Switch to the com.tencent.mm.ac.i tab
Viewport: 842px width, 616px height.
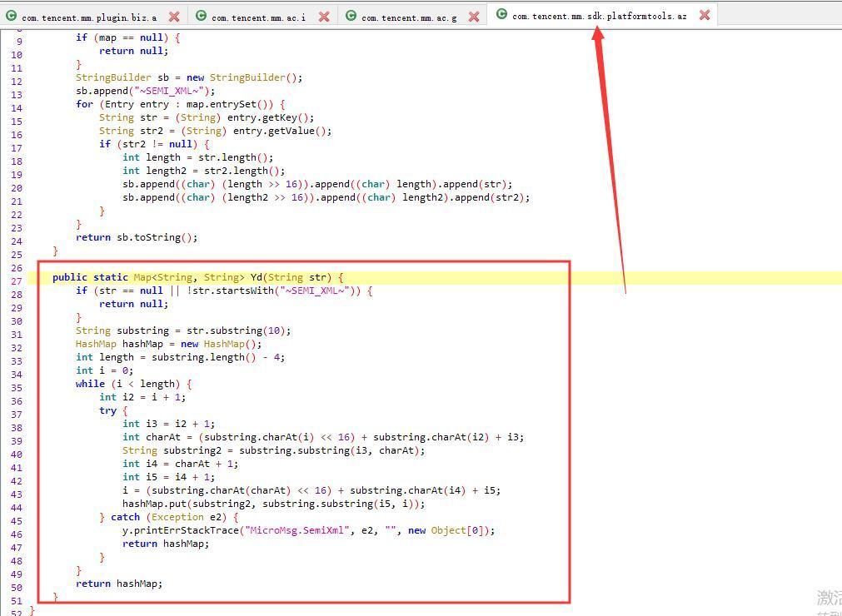point(258,17)
